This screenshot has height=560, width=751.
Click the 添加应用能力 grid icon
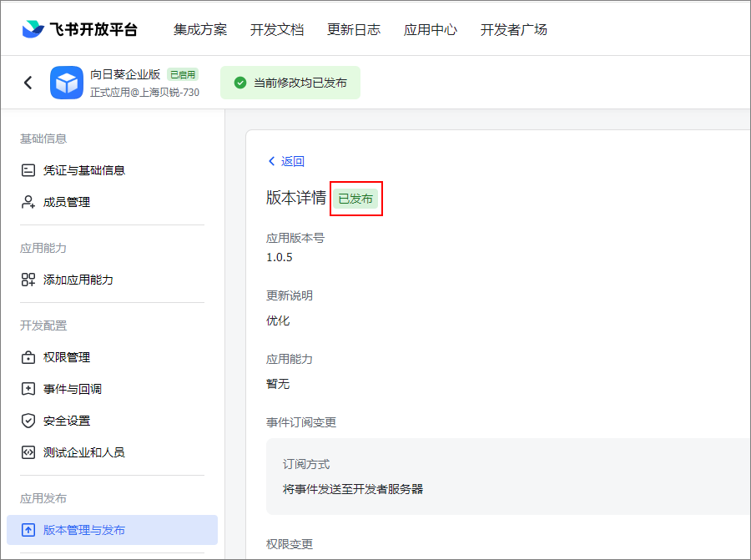coord(28,280)
